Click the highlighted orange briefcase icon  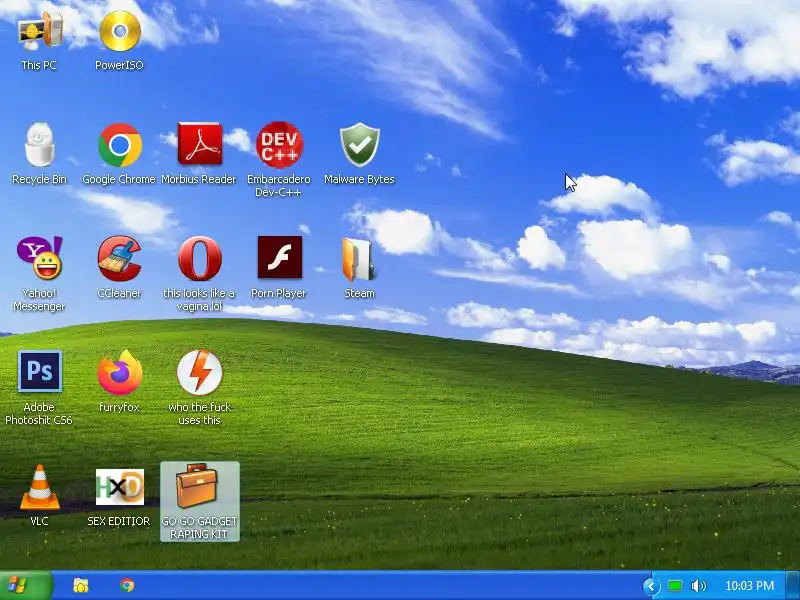point(197,486)
